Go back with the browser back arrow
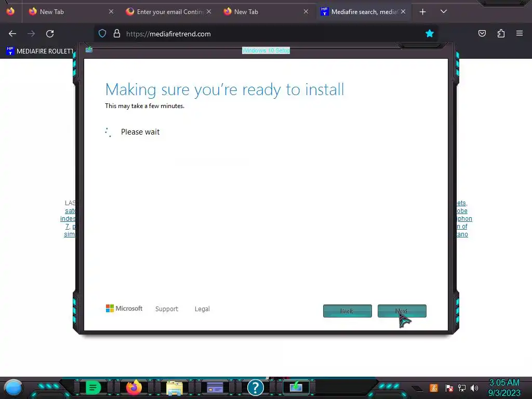The height and width of the screenshot is (399, 532). point(12,34)
